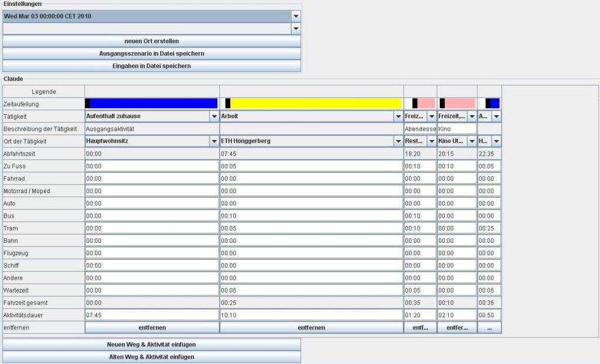Viewport: 600px width, 364px height.
Task: Open the ETH Hönggerberg location dropdown
Action: pyautogui.click(x=398, y=141)
